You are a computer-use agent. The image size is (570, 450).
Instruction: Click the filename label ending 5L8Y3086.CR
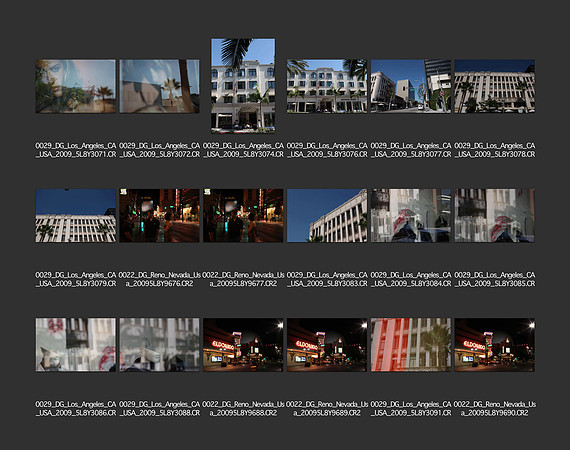click(x=76, y=409)
